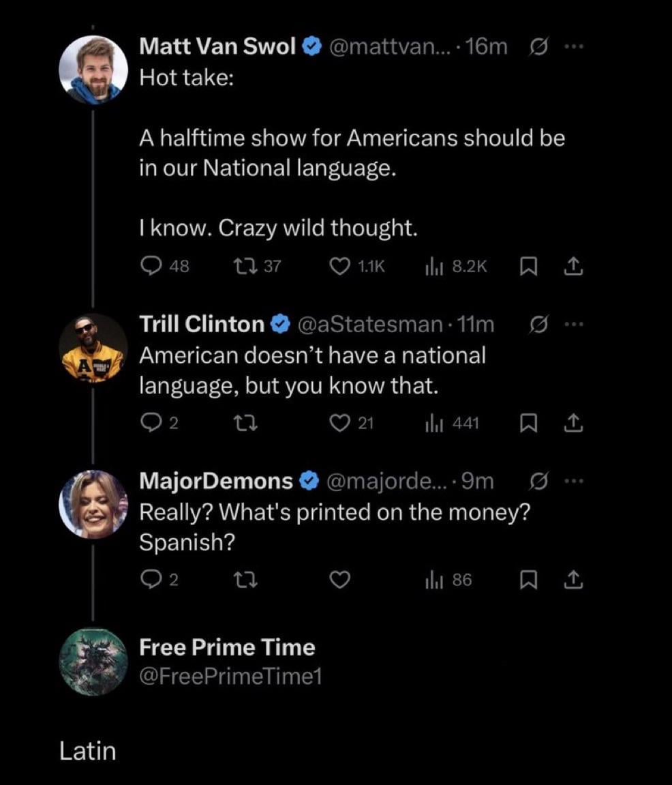The image size is (672, 785).
Task: Bookmark Trill Clinton's reply
Action: click(x=526, y=424)
